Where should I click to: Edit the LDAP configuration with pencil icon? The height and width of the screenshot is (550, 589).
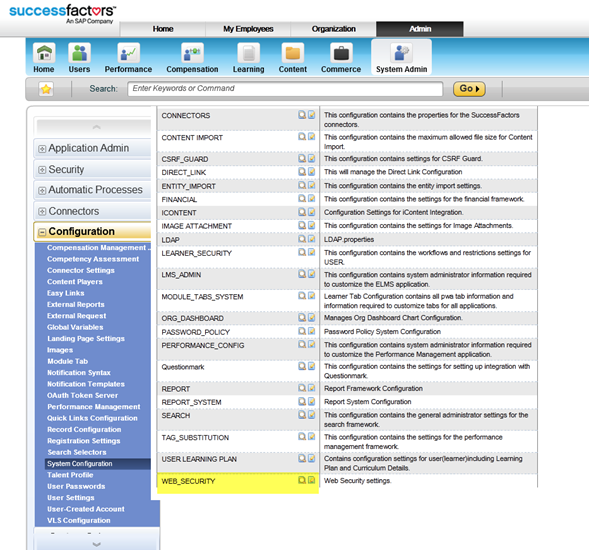tap(311, 239)
